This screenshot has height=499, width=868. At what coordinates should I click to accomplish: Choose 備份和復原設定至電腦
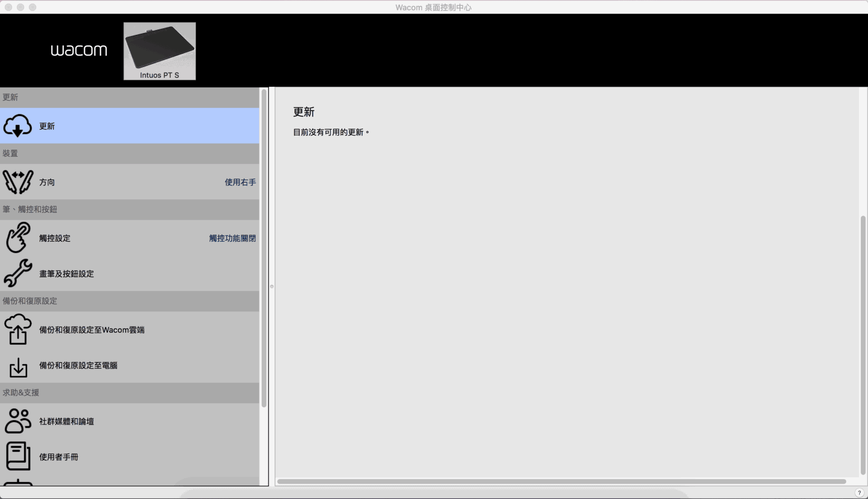pos(130,365)
